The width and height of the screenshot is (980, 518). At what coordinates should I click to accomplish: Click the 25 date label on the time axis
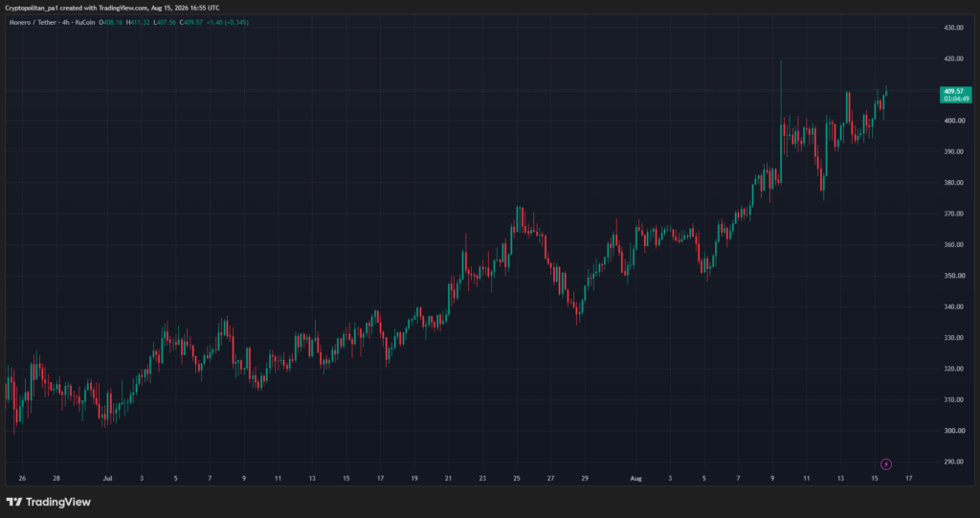point(517,479)
